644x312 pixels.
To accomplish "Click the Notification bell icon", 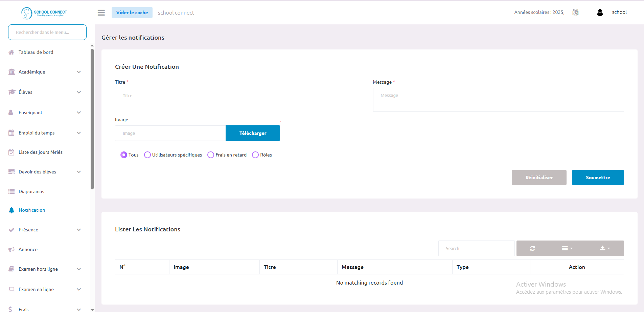I will click(x=11, y=210).
